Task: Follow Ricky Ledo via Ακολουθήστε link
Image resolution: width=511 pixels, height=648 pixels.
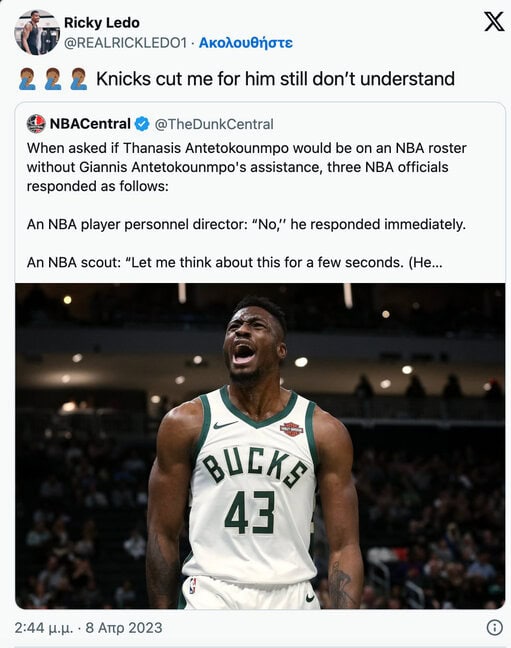Action: (x=246, y=43)
